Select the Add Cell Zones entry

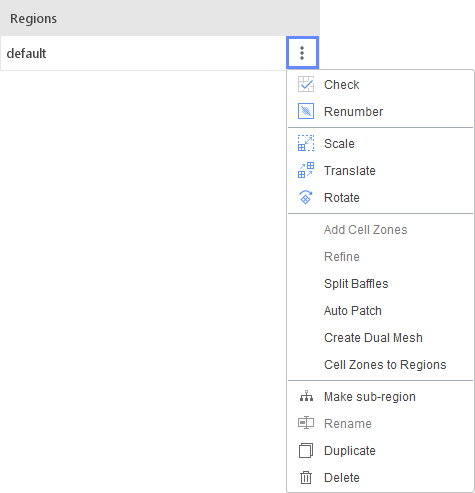(x=366, y=230)
